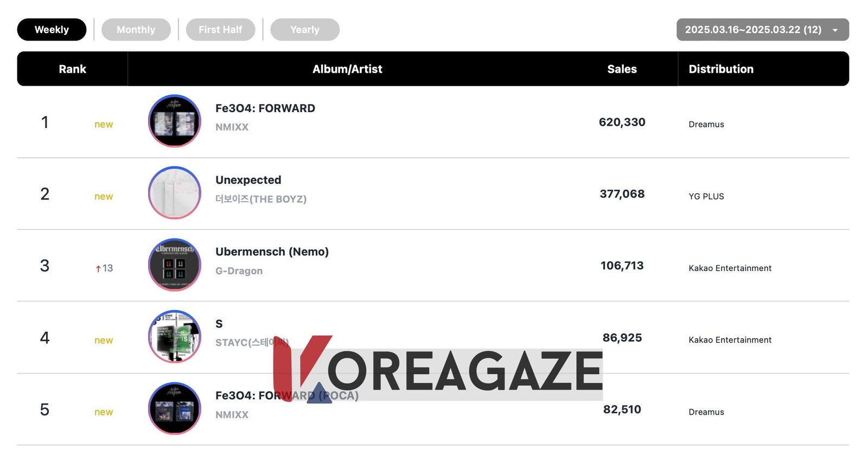Click the Rank column header

click(72, 69)
